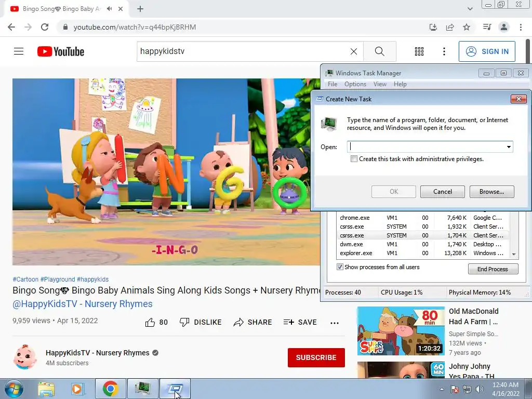Uncheck Show processes from all users
Screen dimensions: 532x399
(x=340, y=267)
